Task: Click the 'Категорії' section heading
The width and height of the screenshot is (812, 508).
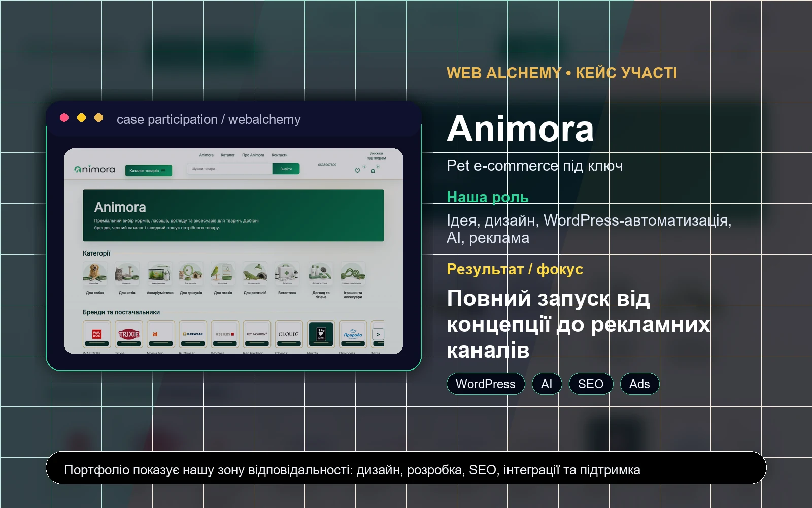Action: tap(96, 253)
